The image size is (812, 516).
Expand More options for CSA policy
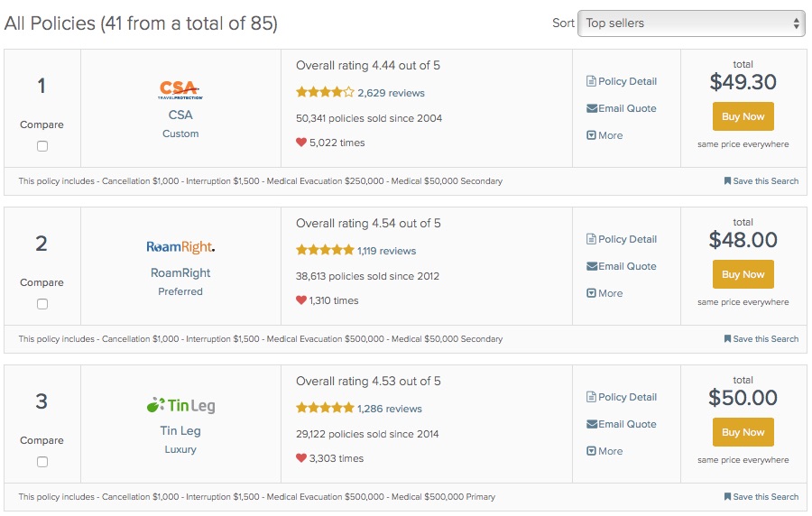[604, 135]
